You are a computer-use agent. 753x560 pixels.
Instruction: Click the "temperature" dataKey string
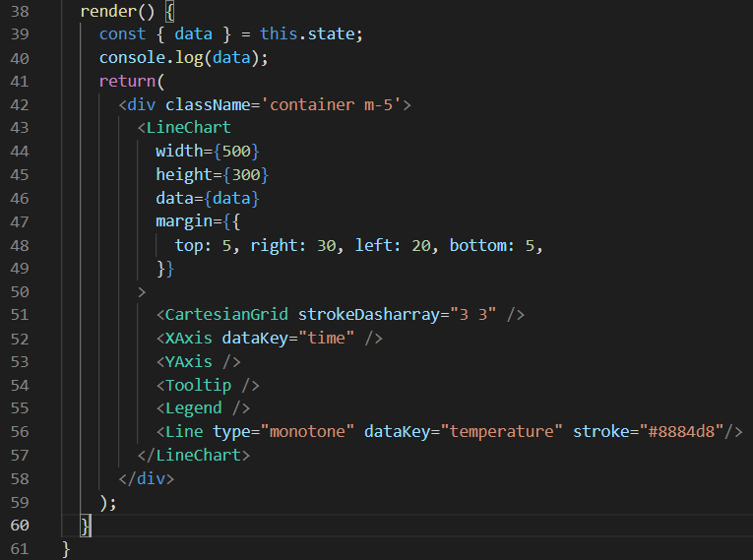pos(501,431)
